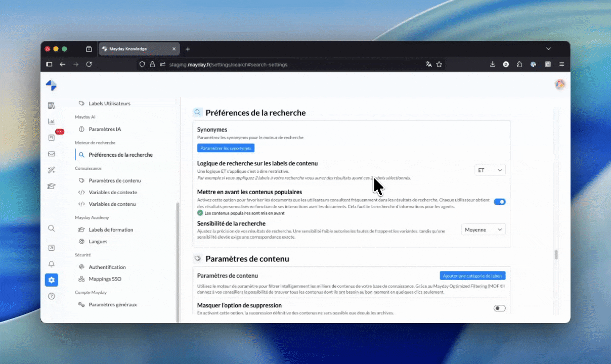Screen dimensions: 611x364
Task: Open the browser tab list chevron
Action: (x=548, y=49)
